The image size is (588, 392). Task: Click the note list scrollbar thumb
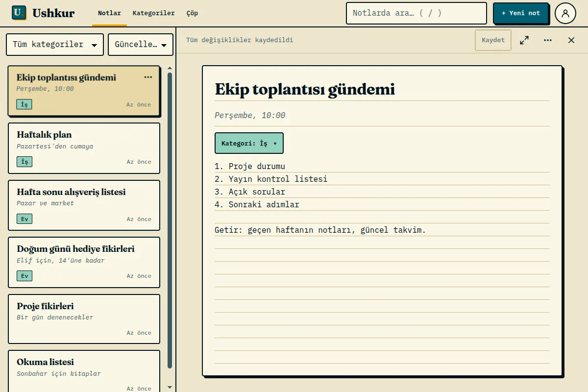tap(170, 220)
